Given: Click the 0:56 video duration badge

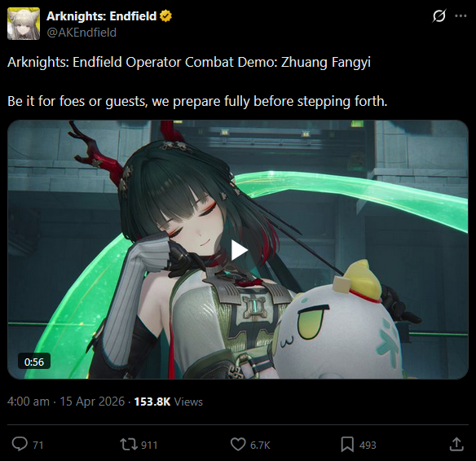Looking at the screenshot, I should point(34,362).
